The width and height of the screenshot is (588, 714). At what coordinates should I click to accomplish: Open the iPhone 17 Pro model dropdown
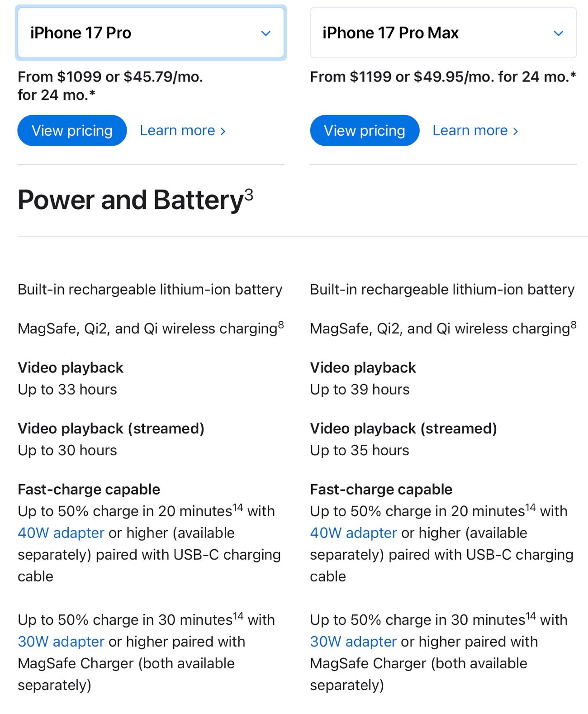151,33
